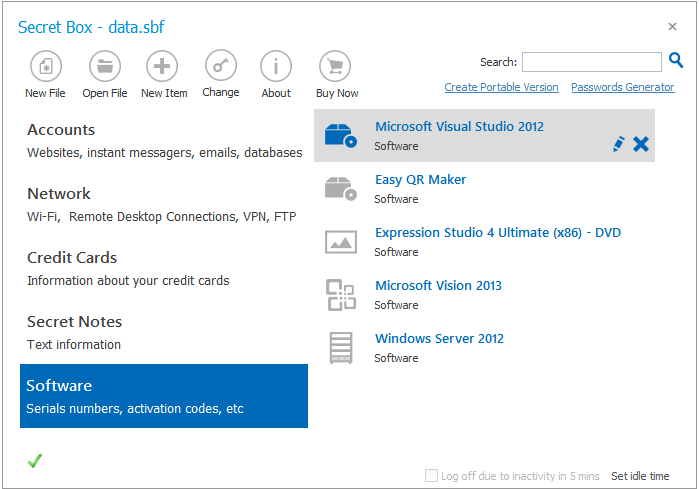Viewport: 699px width, 489px height.
Task: Select the Windows Server 2012 entry
Action: [x=439, y=339]
